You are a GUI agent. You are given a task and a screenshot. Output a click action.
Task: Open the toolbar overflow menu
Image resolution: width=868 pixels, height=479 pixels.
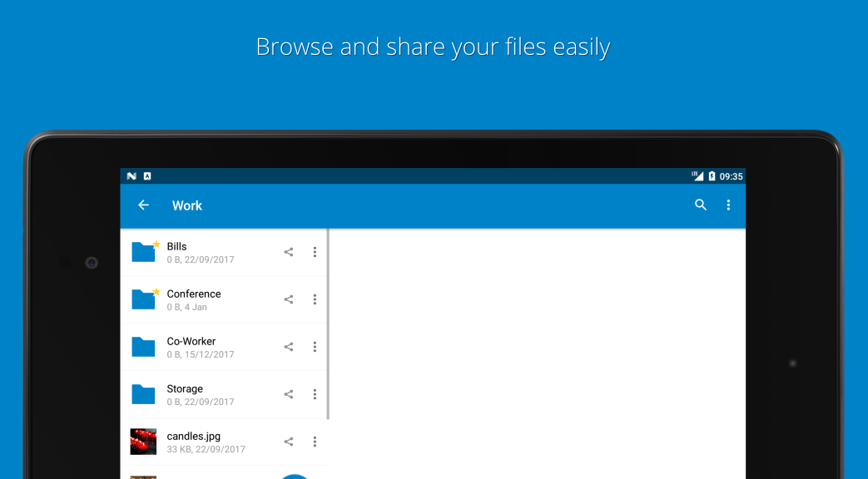coord(728,205)
